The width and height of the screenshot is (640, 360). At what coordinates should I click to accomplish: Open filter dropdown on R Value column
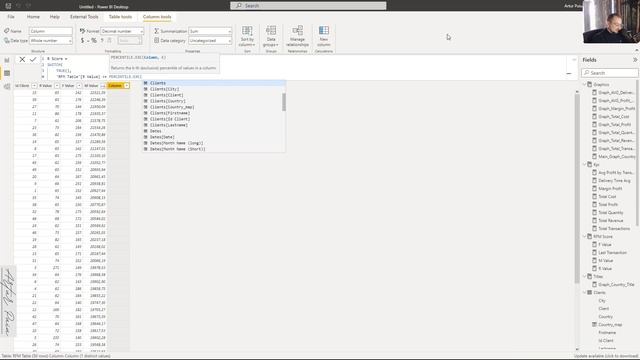[x=57, y=86]
